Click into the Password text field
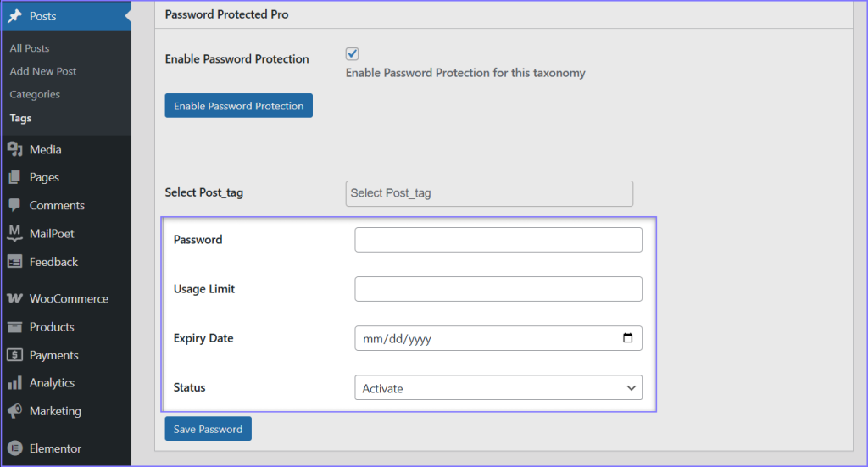The image size is (868, 467). click(x=498, y=240)
